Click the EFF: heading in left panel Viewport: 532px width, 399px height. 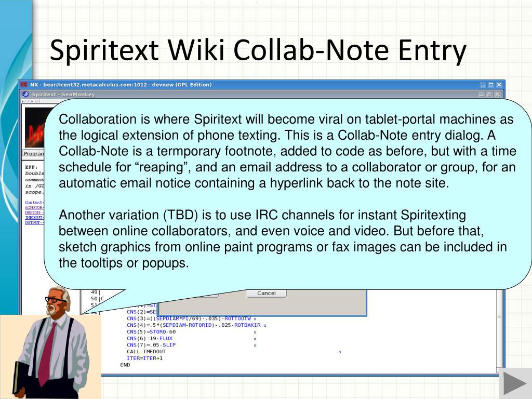[31, 167]
